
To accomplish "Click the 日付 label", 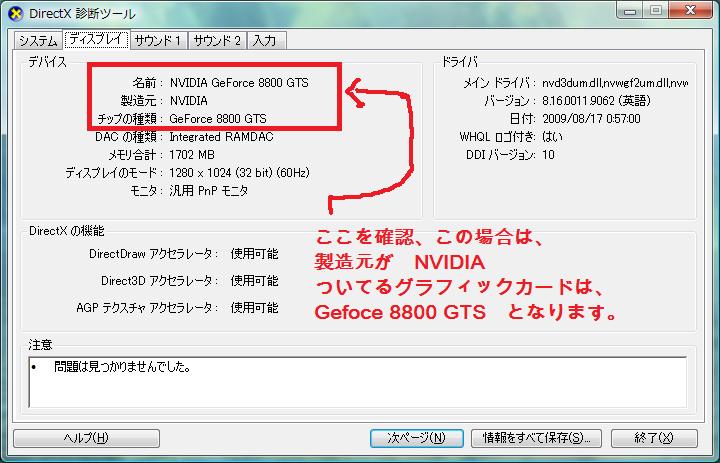I will tap(522, 119).
